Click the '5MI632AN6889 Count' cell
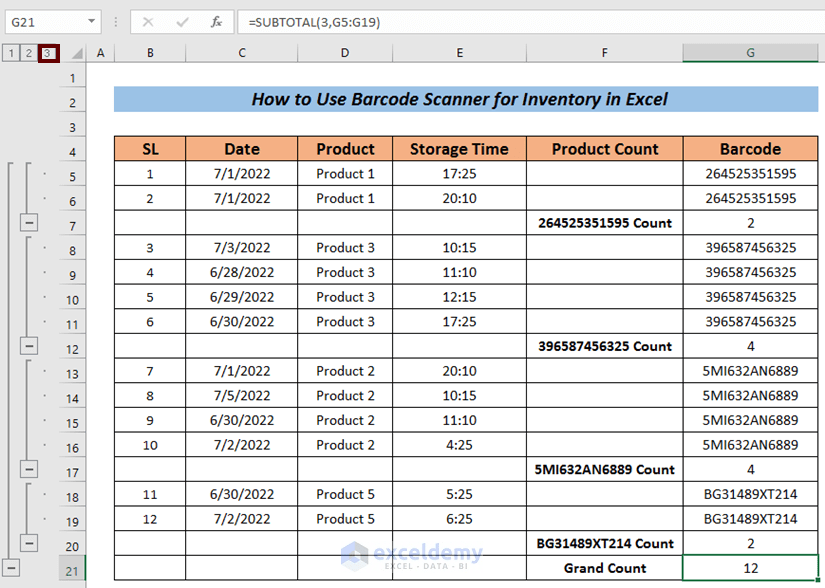 [x=605, y=469]
